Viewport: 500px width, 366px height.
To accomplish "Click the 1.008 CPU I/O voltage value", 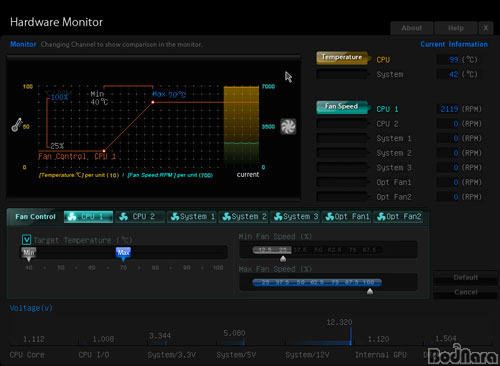I will click(103, 339).
